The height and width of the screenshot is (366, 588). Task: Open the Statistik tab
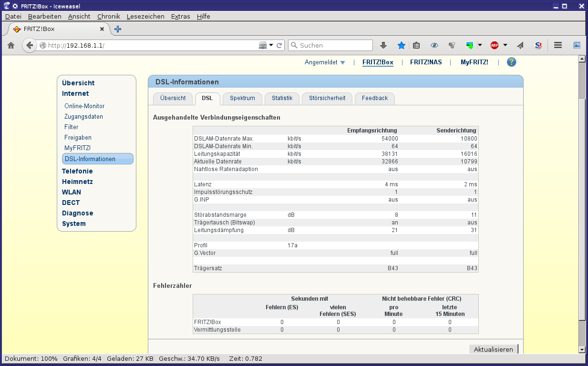(x=282, y=98)
